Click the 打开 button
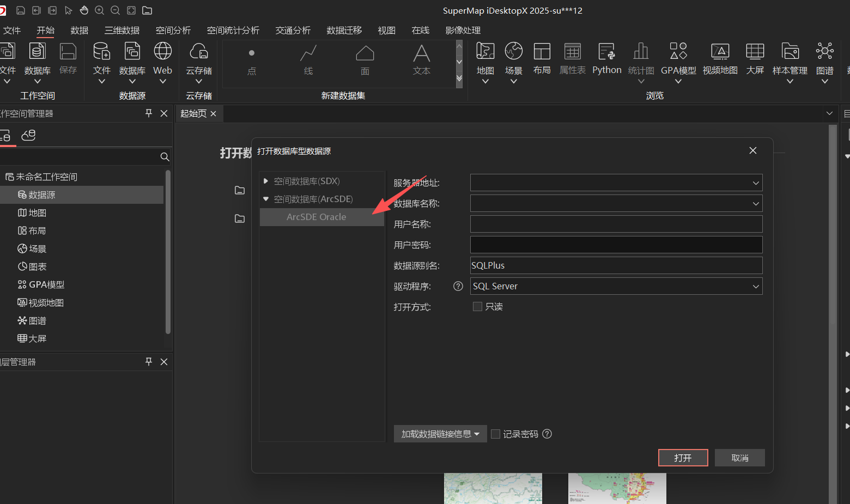 [x=683, y=458]
